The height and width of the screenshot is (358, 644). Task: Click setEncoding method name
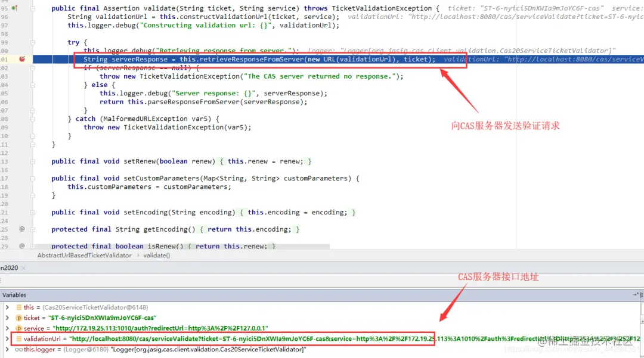pyautogui.click(x=145, y=213)
